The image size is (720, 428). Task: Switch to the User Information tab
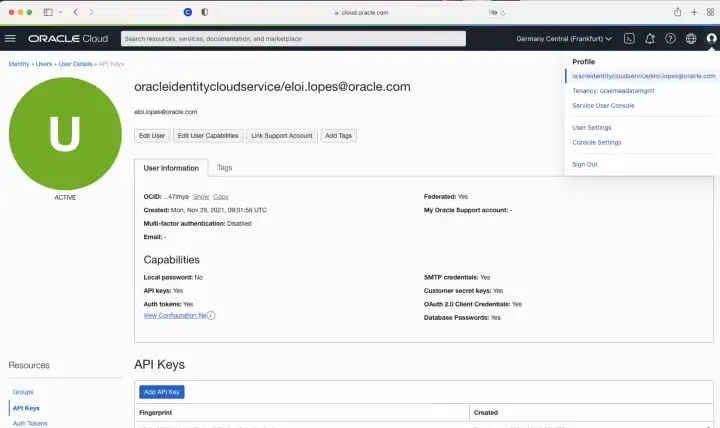[171, 168]
